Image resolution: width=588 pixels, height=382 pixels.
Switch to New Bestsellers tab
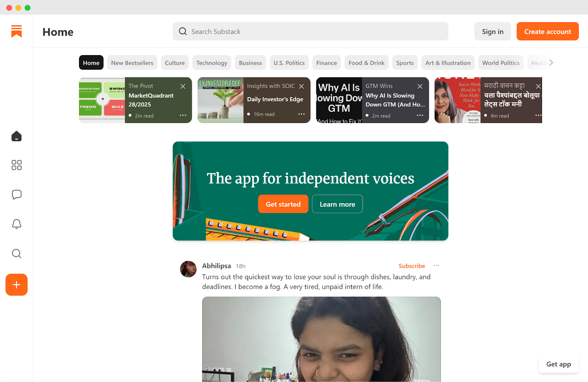coord(132,62)
